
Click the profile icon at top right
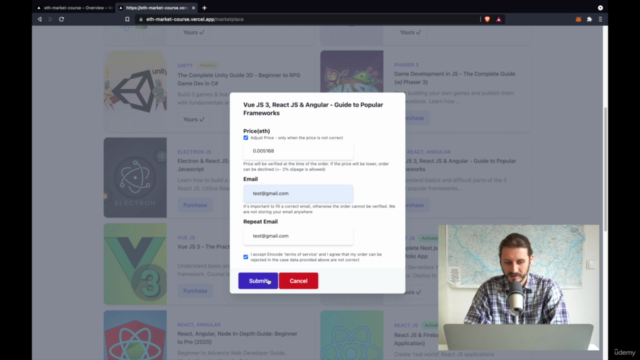[x=600, y=8]
